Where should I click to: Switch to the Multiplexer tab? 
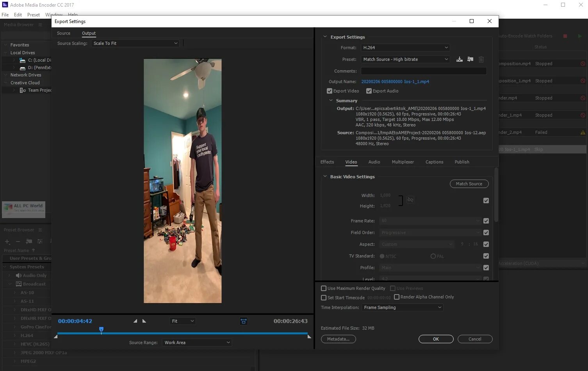pyautogui.click(x=403, y=162)
